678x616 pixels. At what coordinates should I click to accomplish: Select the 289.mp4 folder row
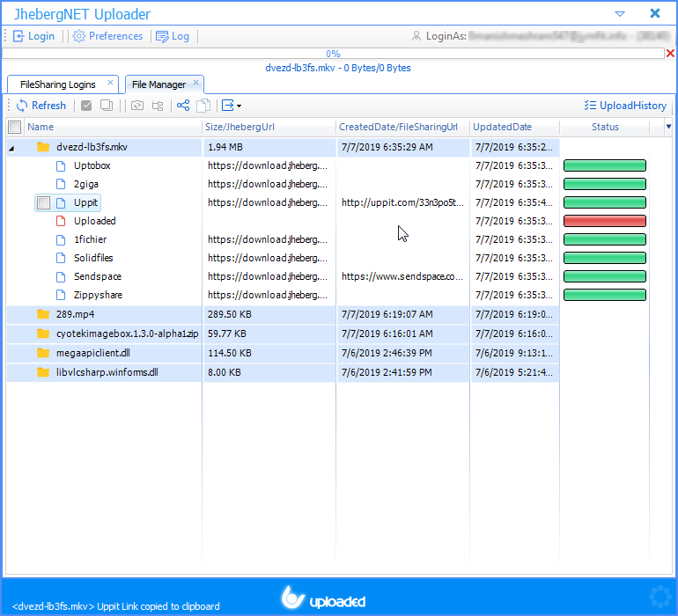[x=283, y=314]
